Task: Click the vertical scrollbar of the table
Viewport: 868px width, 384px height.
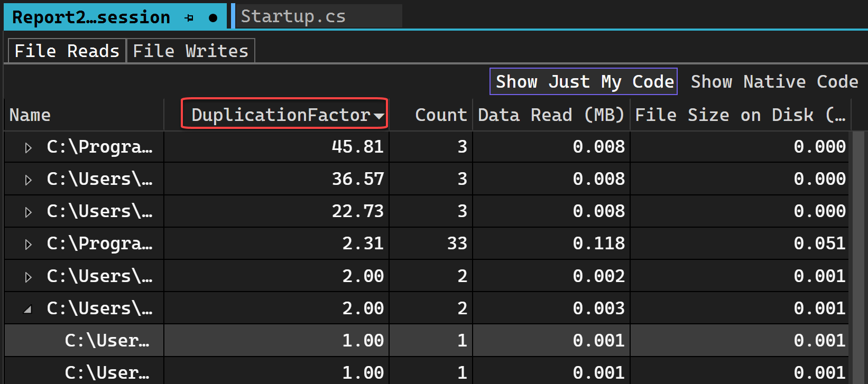Action: click(858, 257)
